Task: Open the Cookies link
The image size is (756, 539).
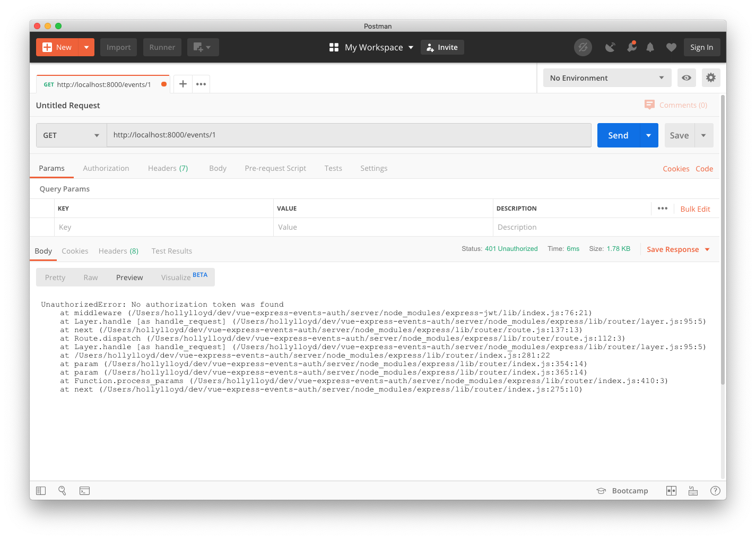Action: 676,169
